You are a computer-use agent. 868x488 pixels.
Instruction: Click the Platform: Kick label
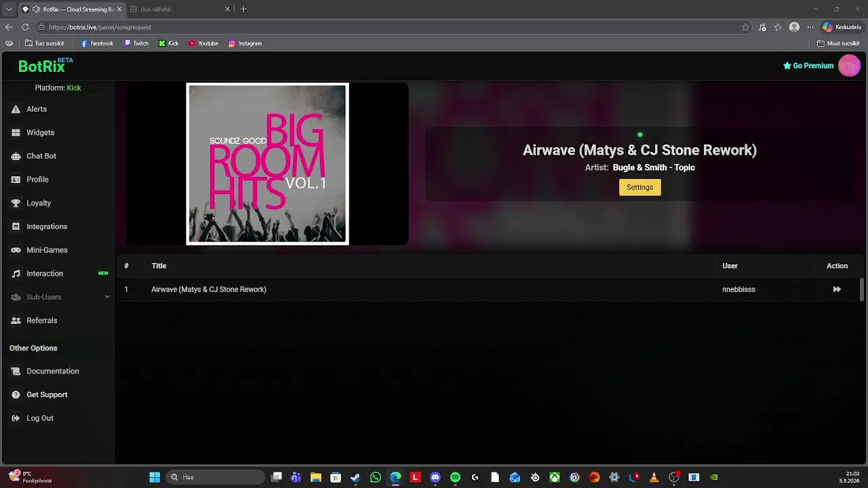pos(58,88)
